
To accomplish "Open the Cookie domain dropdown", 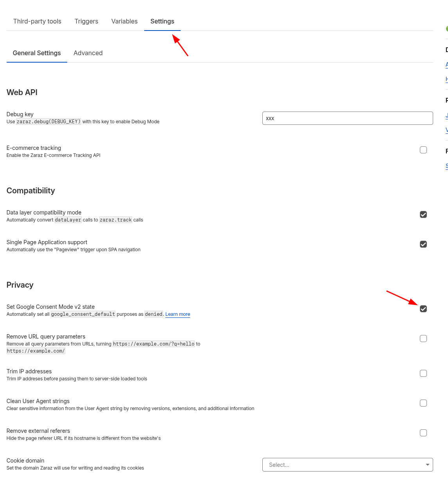I will [348, 465].
